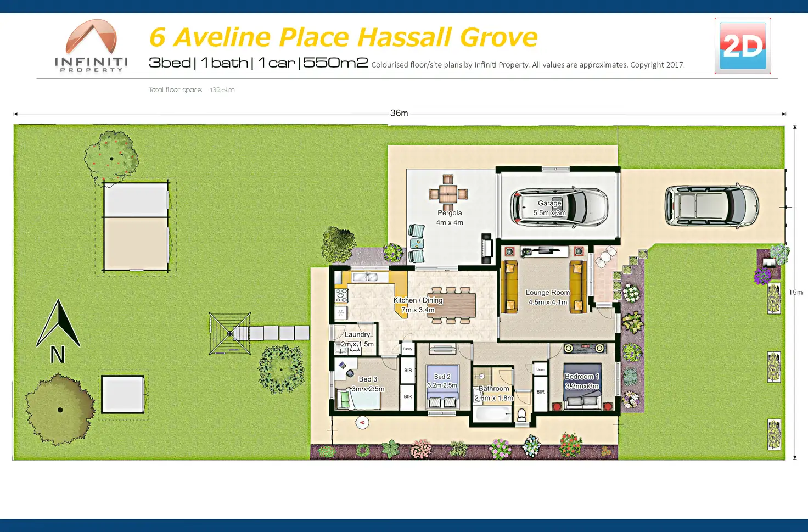
Task: Click the rotary clothesline in the backyard
Action: pyautogui.click(x=229, y=333)
